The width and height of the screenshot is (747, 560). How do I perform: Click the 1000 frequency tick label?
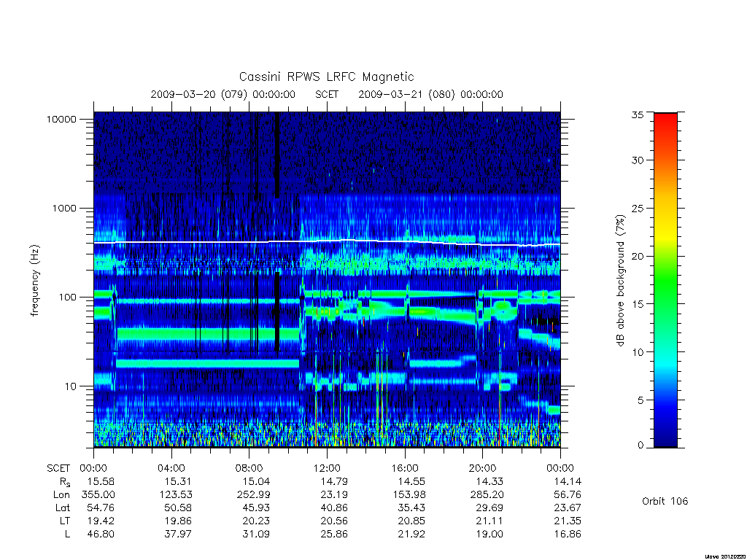(64, 208)
